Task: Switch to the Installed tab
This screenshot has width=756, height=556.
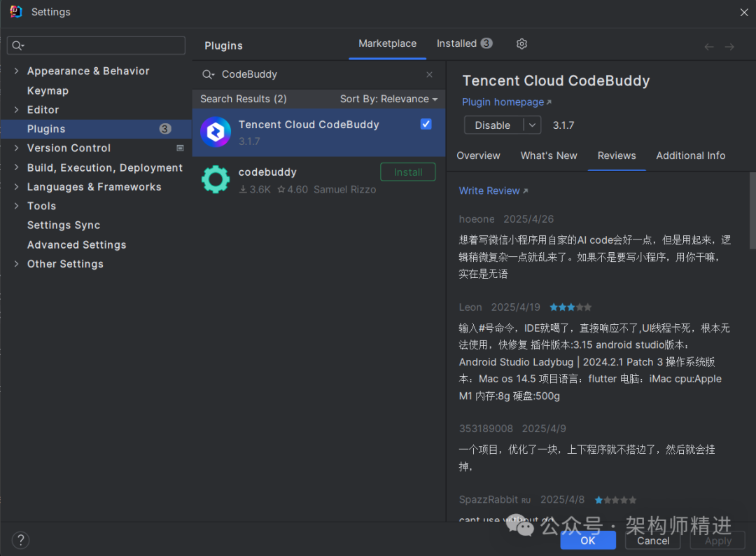Action: [x=464, y=43]
